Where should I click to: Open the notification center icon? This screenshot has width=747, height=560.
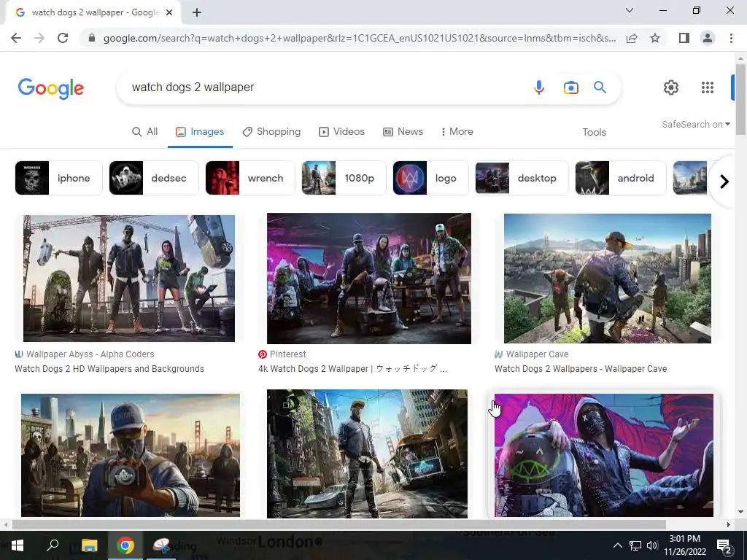coord(724,546)
